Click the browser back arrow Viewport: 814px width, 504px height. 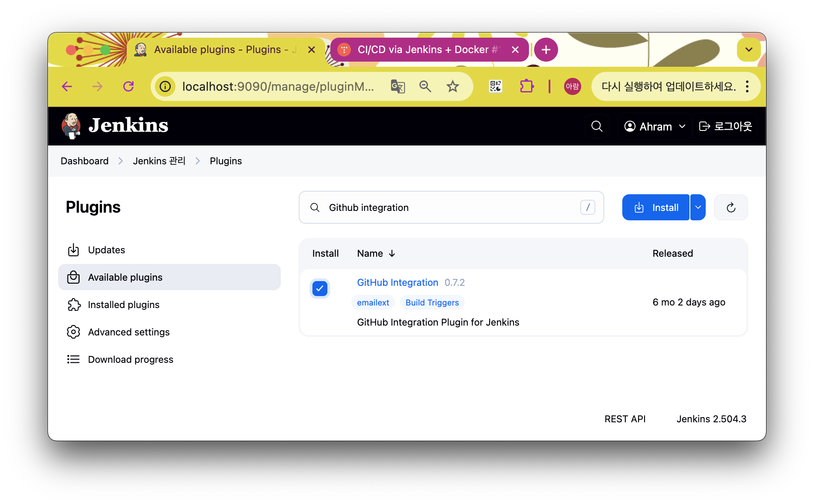(67, 86)
